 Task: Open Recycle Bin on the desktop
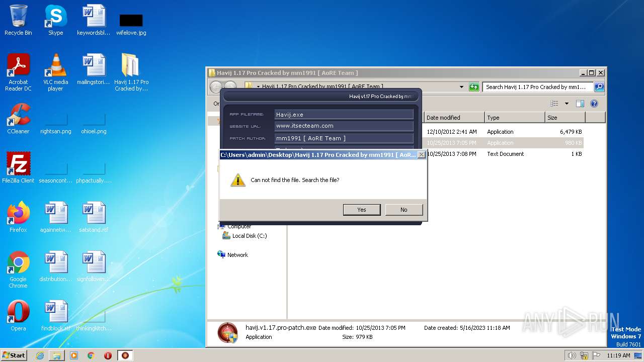coord(18,20)
